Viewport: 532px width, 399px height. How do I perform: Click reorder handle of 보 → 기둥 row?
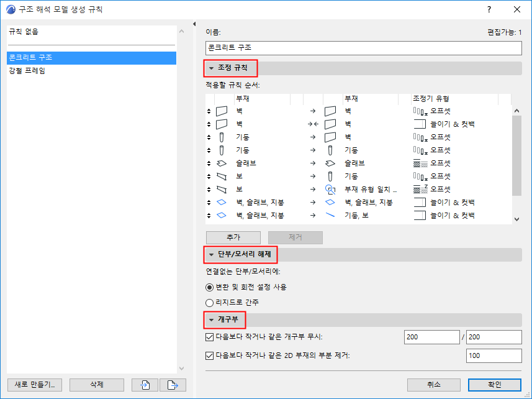(209, 177)
